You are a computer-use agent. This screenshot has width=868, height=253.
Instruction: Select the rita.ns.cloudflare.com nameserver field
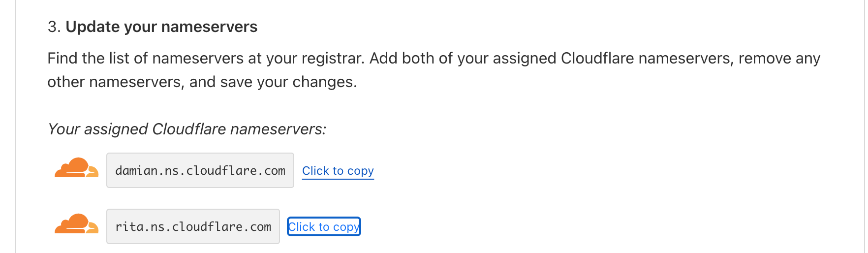coord(193,227)
